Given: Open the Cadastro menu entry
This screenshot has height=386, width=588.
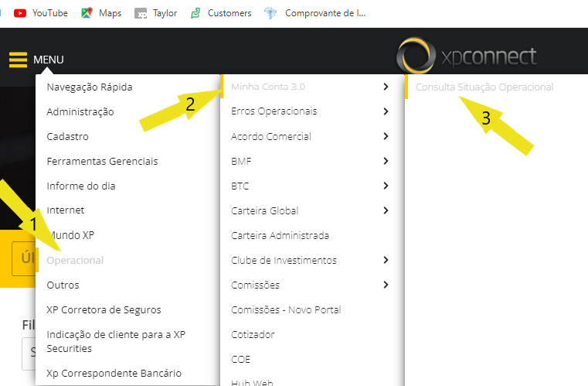Looking at the screenshot, I should [x=67, y=137].
